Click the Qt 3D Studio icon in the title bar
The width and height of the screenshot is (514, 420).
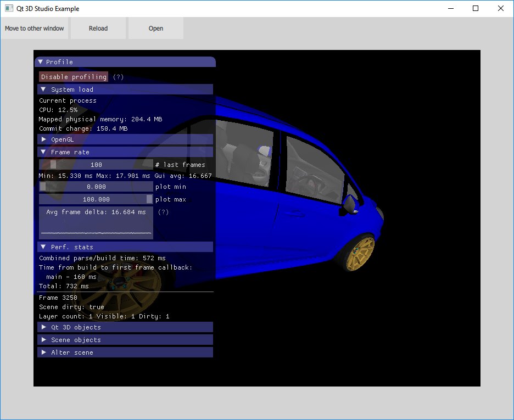click(x=8, y=8)
